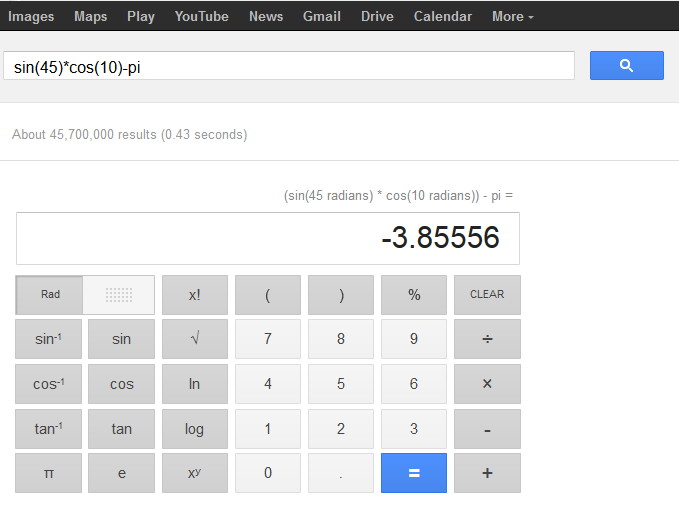Screen dimensions: 679x509
Task: Open Maps in the top navigation bar
Action: coord(91,16)
